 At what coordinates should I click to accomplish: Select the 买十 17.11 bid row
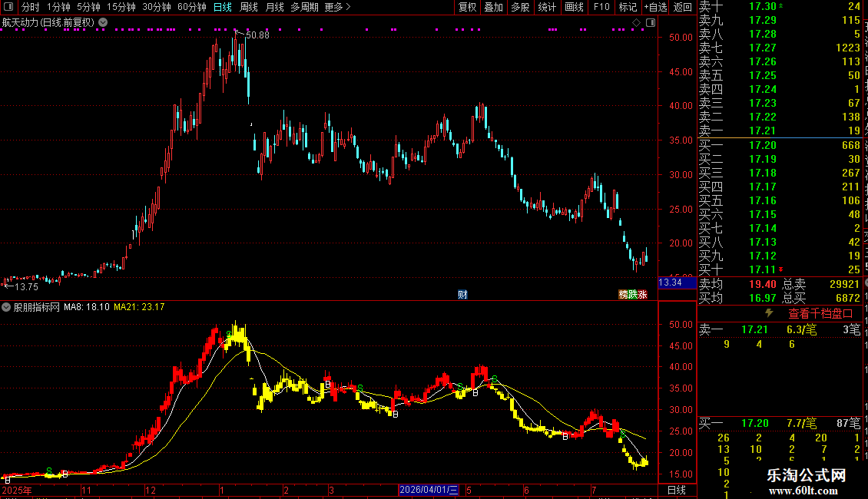(x=780, y=269)
